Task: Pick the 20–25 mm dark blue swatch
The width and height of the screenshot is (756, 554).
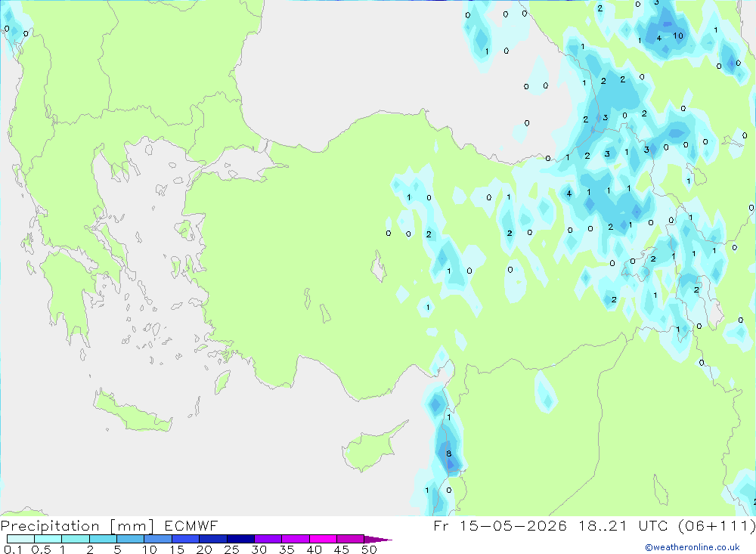Action: click(x=212, y=539)
